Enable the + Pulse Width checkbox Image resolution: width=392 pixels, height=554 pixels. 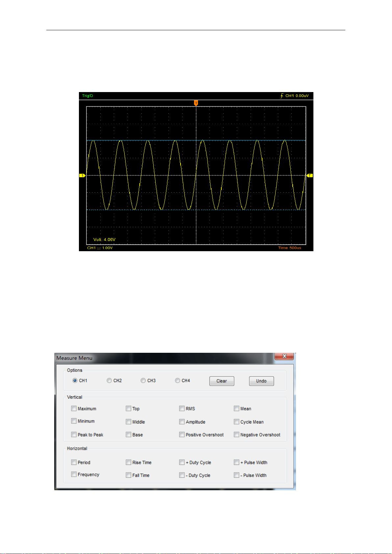tap(236, 462)
